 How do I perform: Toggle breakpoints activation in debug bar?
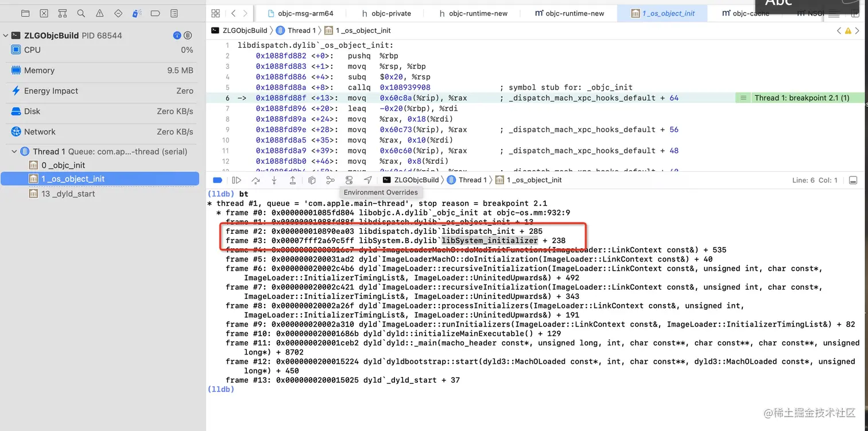click(x=218, y=180)
